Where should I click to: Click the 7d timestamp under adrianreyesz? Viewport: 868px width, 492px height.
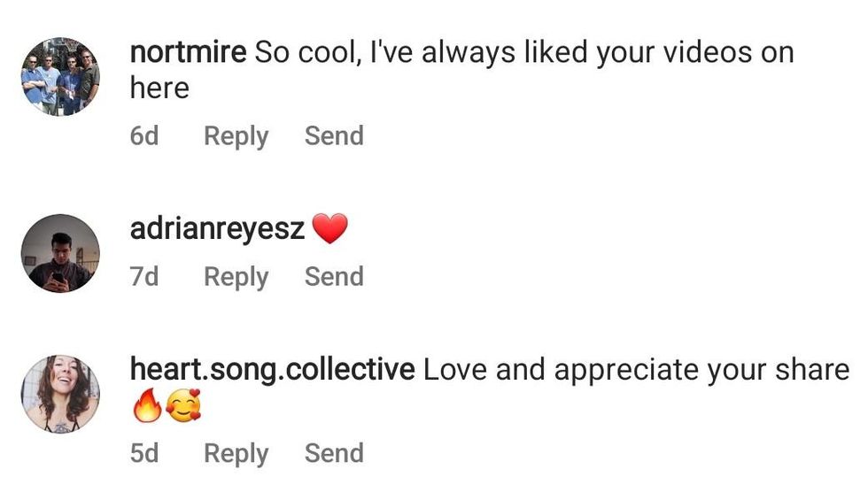coord(144,277)
